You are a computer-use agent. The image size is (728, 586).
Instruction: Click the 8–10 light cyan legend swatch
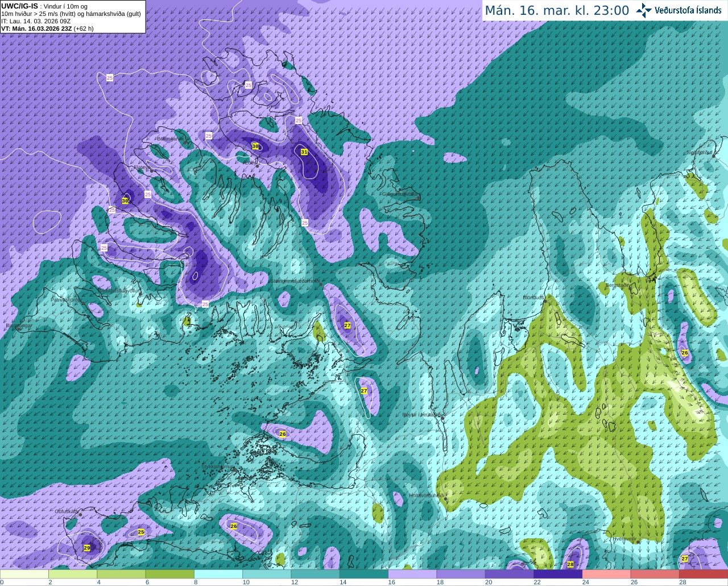(x=218, y=574)
